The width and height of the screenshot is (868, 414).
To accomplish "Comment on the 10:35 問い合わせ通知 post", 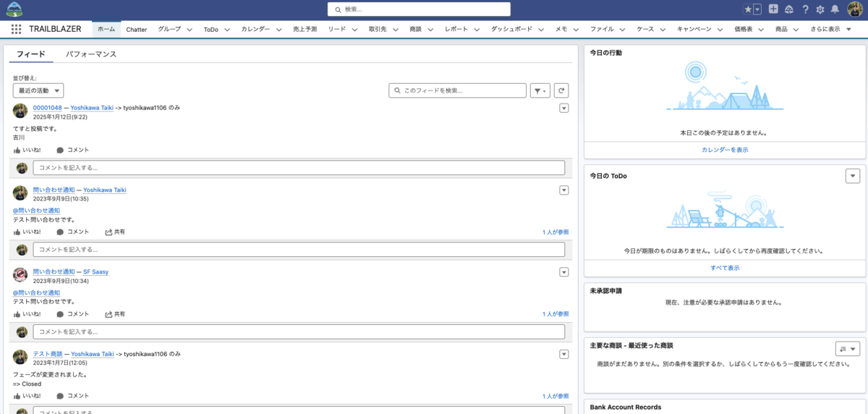I will pos(73,232).
